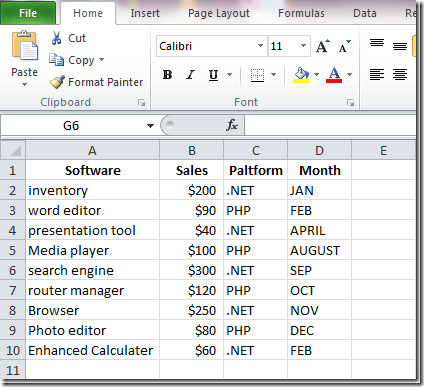Select the cell containing $250
Screen dimensions: 424x387
coord(192,310)
